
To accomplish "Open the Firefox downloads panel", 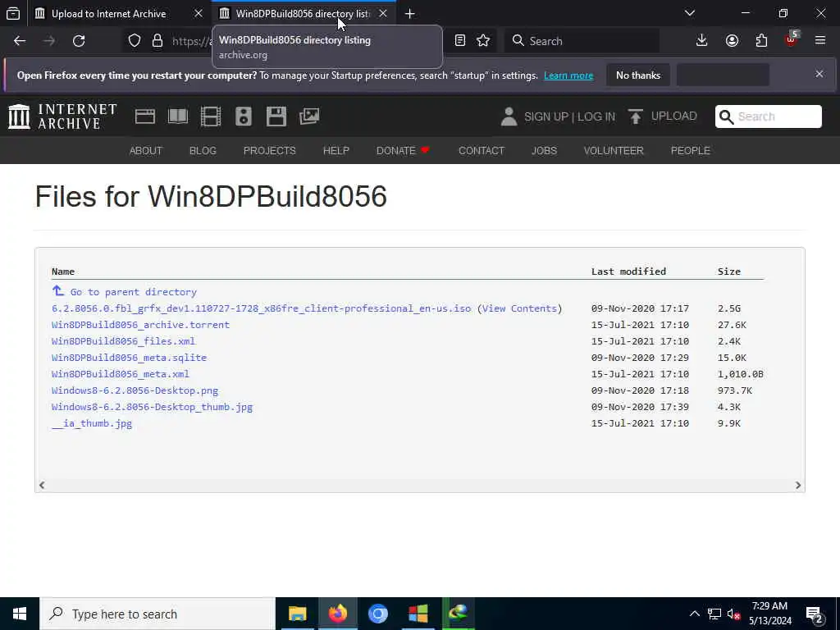I will 702,41.
